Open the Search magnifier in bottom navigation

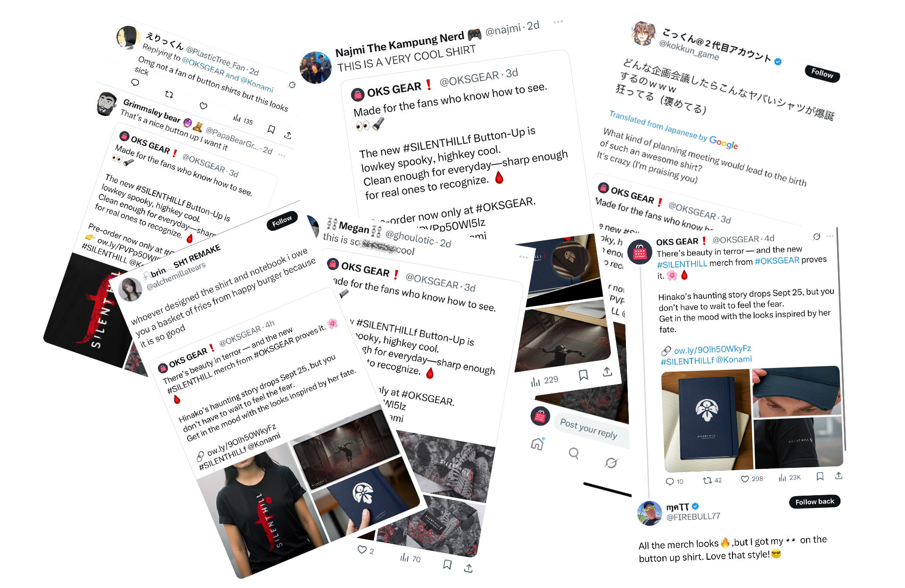pyautogui.click(x=574, y=453)
